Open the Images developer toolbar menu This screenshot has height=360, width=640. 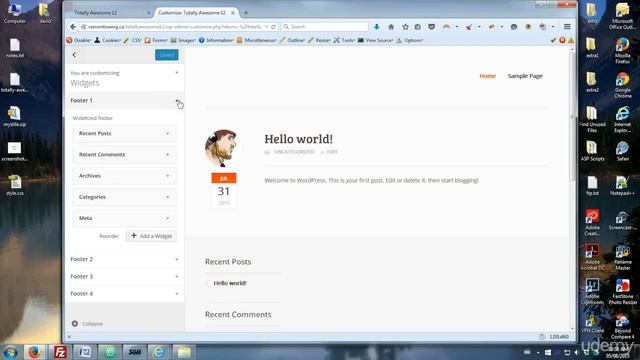[183, 40]
